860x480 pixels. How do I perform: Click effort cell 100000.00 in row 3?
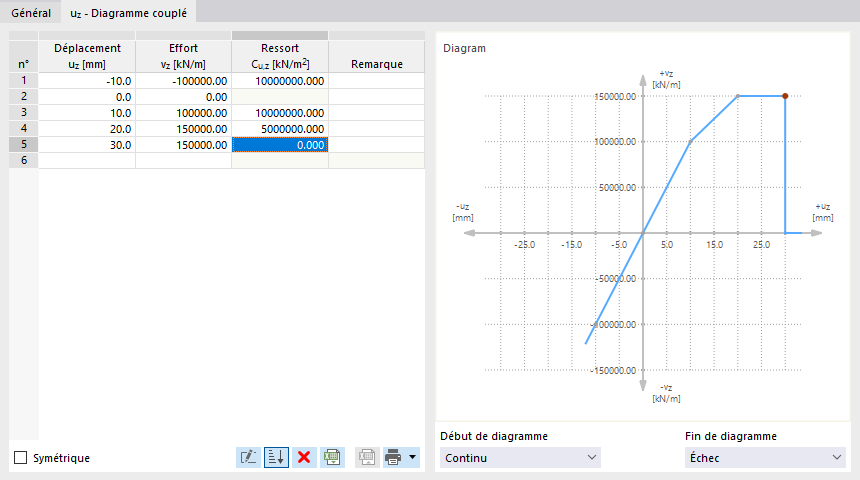click(184, 113)
